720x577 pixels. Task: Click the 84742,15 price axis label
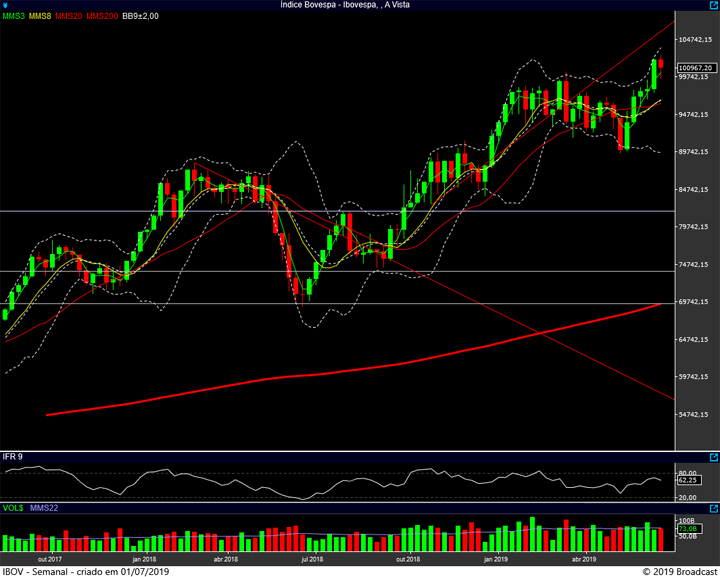[694, 190]
